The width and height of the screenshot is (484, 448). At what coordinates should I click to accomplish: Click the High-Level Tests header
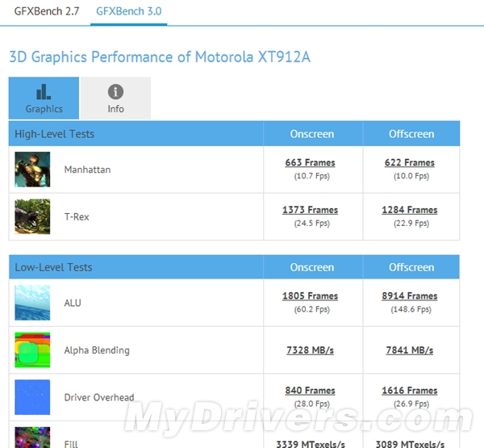(x=54, y=134)
